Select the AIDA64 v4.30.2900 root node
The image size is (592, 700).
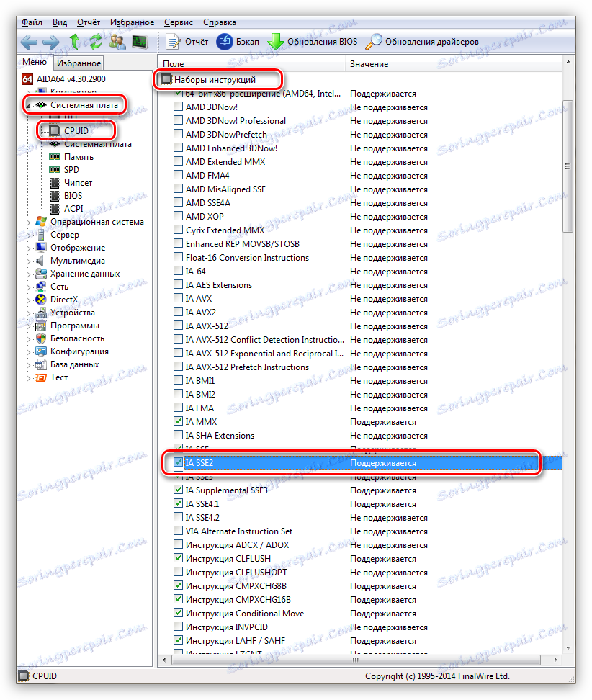(x=64, y=79)
